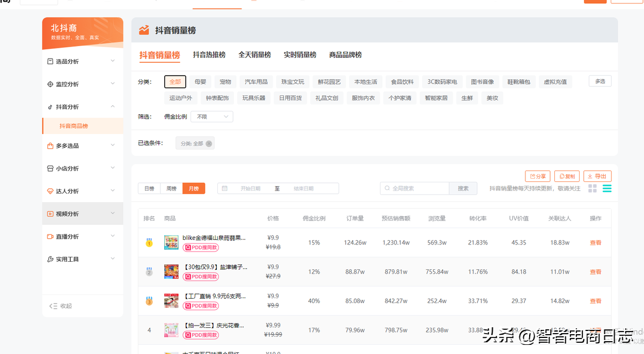
Task: Click the bronze rank 3 medal
Action: 149,301
